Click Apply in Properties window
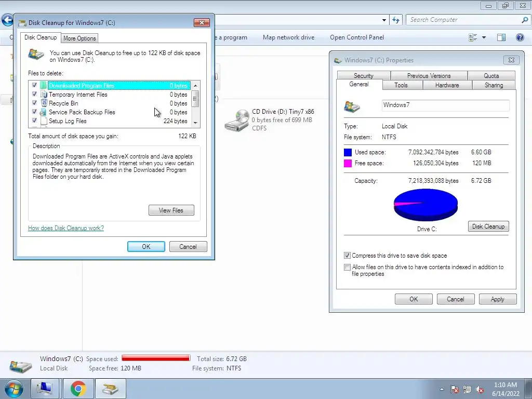The width and height of the screenshot is (532, 399). pos(497,299)
